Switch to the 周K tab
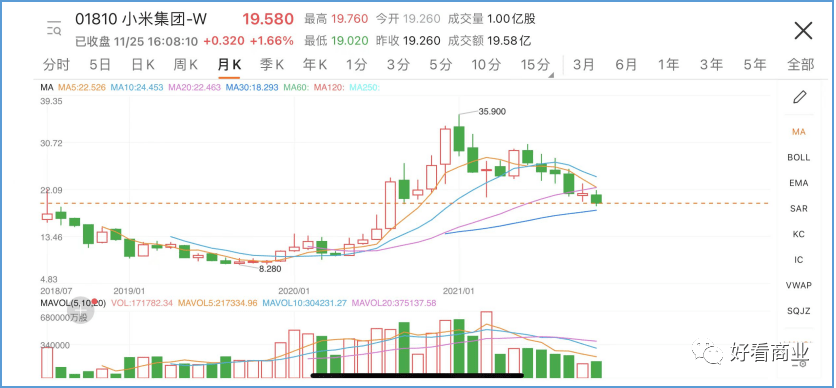Viewport: 836px width, 388px height. [186, 65]
